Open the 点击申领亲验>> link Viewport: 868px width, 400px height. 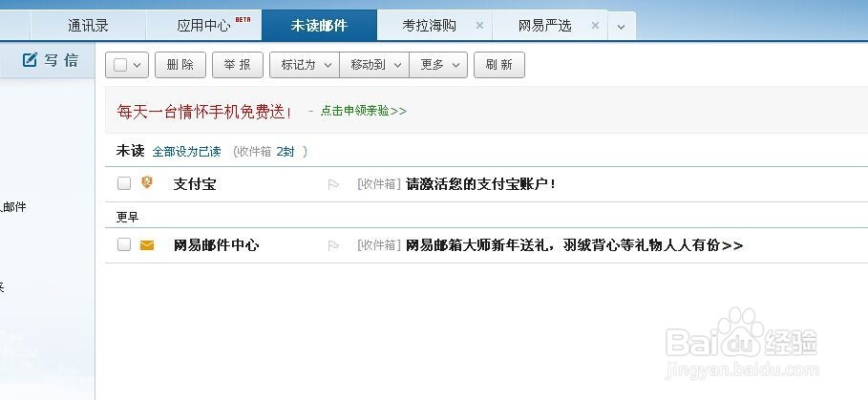click(364, 111)
